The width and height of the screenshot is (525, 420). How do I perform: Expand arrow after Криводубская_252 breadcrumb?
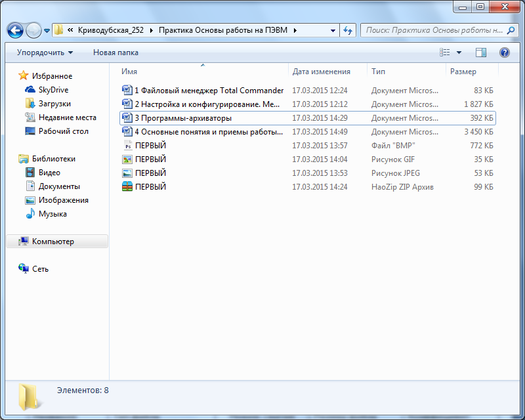[x=152, y=30]
